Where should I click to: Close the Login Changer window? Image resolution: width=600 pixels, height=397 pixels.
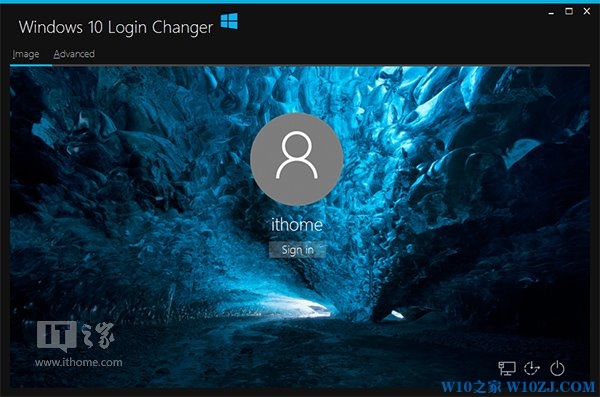pyautogui.click(x=587, y=11)
